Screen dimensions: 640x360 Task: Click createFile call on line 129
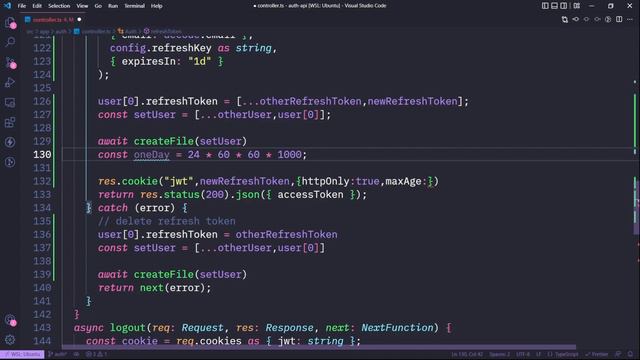click(x=163, y=141)
